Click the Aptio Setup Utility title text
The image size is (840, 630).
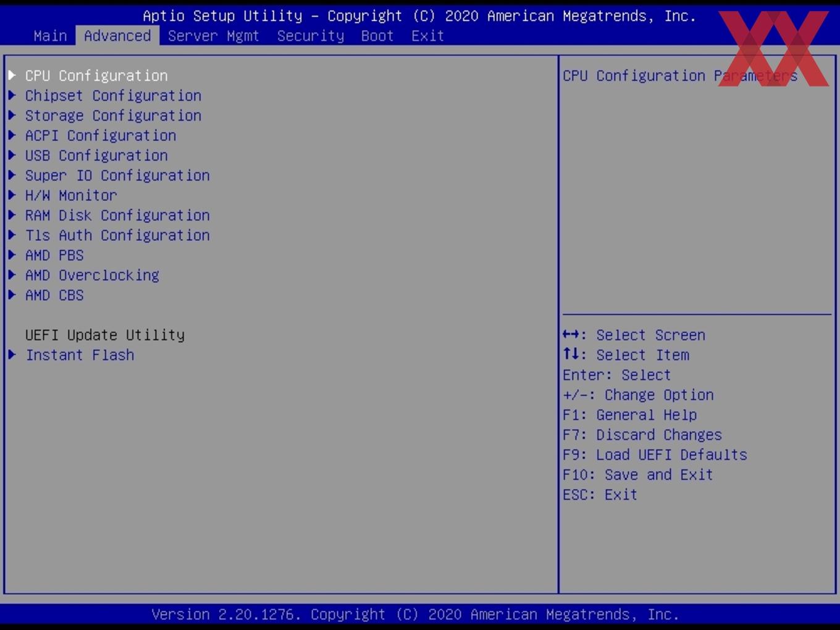coord(419,16)
